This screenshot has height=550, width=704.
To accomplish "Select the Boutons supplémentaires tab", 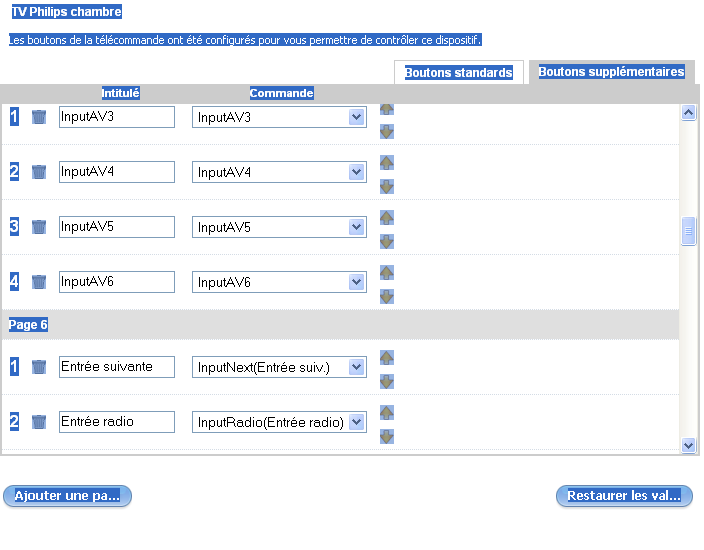I will click(x=611, y=72).
